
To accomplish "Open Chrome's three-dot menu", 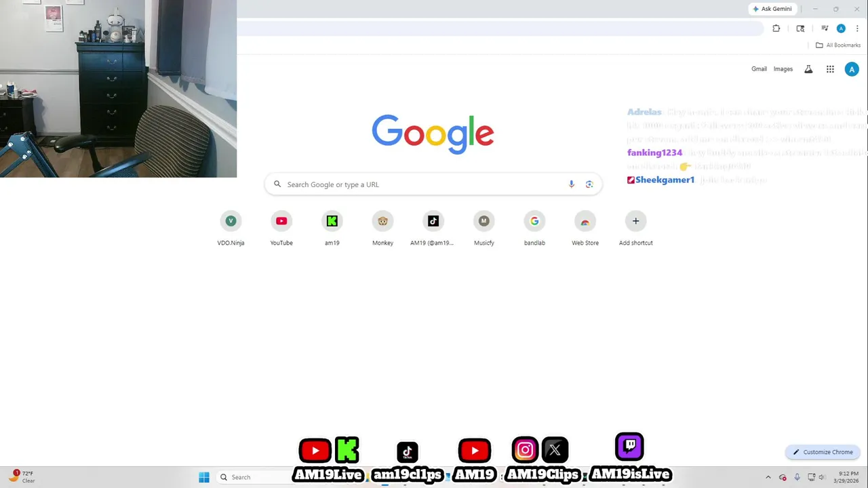I will [857, 28].
